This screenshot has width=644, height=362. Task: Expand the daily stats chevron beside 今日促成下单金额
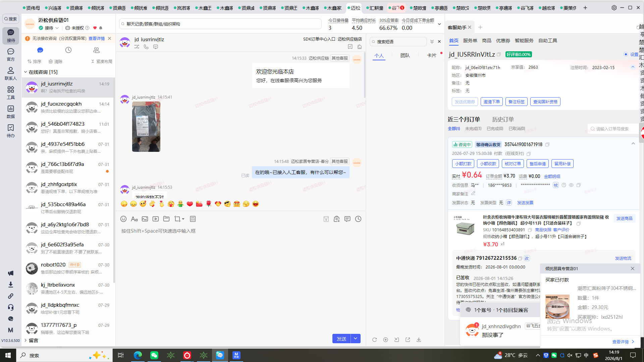439,24
